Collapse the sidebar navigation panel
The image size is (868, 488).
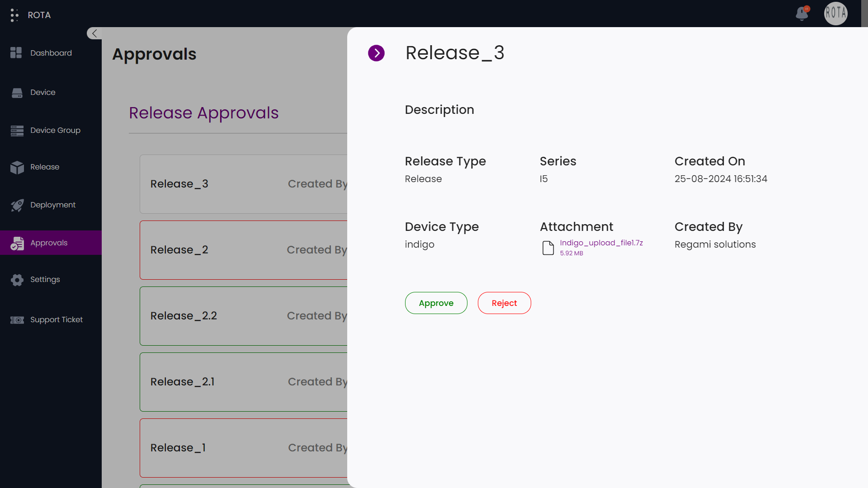[94, 33]
